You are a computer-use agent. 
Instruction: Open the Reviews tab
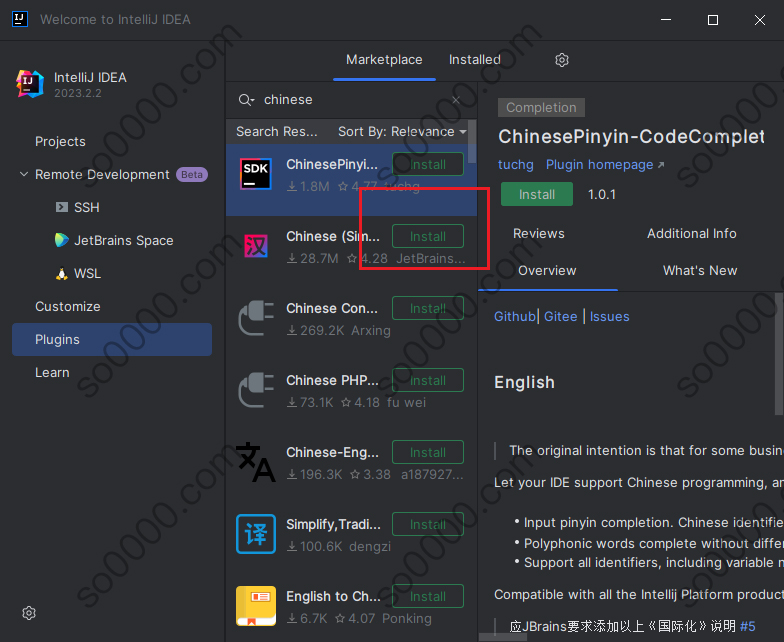click(x=538, y=234)
